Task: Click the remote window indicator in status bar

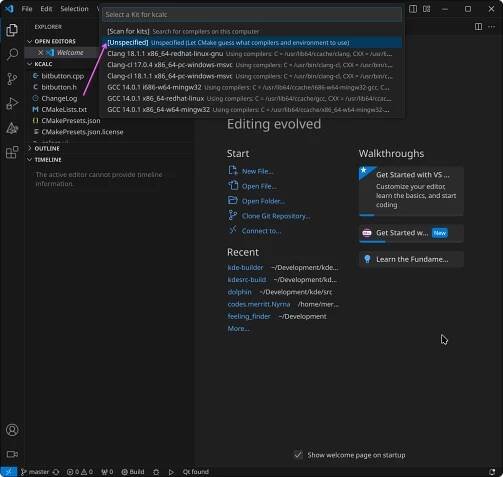Action: (8, 472)
